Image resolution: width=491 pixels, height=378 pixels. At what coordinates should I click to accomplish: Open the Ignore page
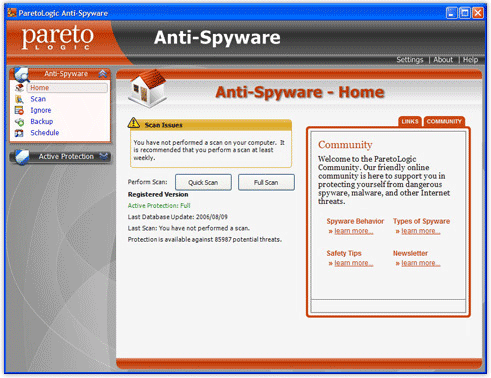point(41,110)
